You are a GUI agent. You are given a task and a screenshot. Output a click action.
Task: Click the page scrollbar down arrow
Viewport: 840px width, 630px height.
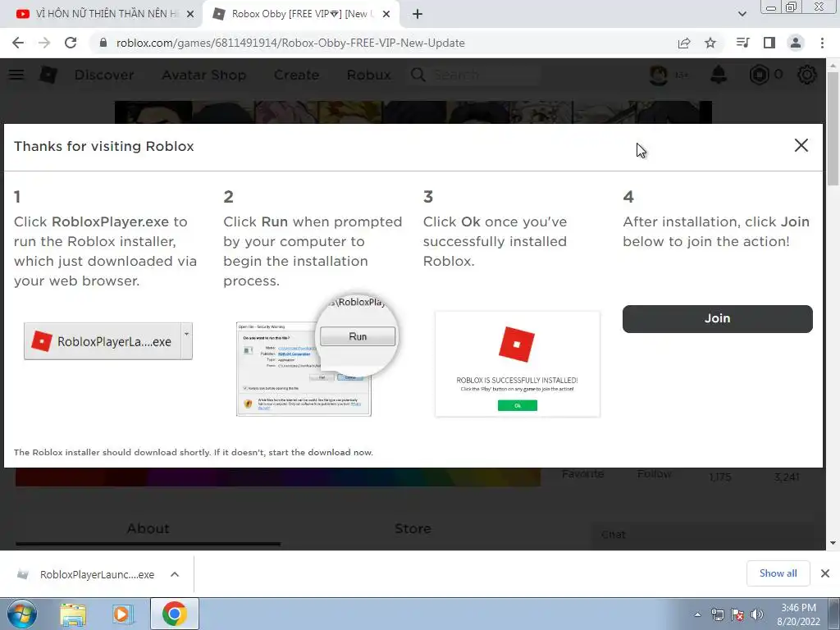(x=833, y=543)
